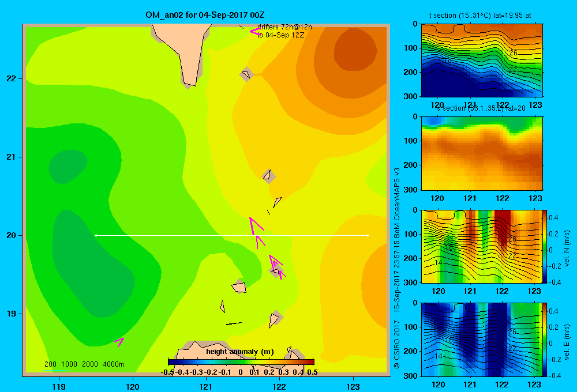Click the 't section (15..31°C) lat=19.95' title
The height and width of the screenshot is (392, 577).
480,16
